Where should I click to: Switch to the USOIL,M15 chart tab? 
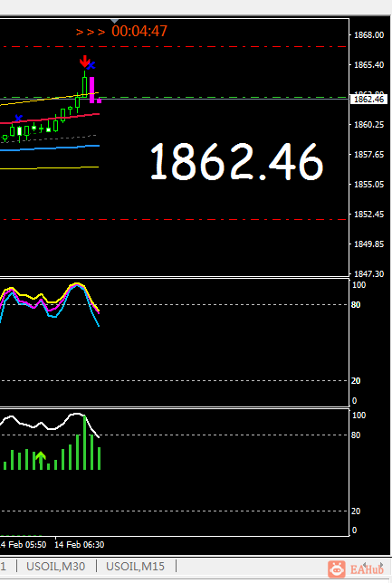point(136,567)
